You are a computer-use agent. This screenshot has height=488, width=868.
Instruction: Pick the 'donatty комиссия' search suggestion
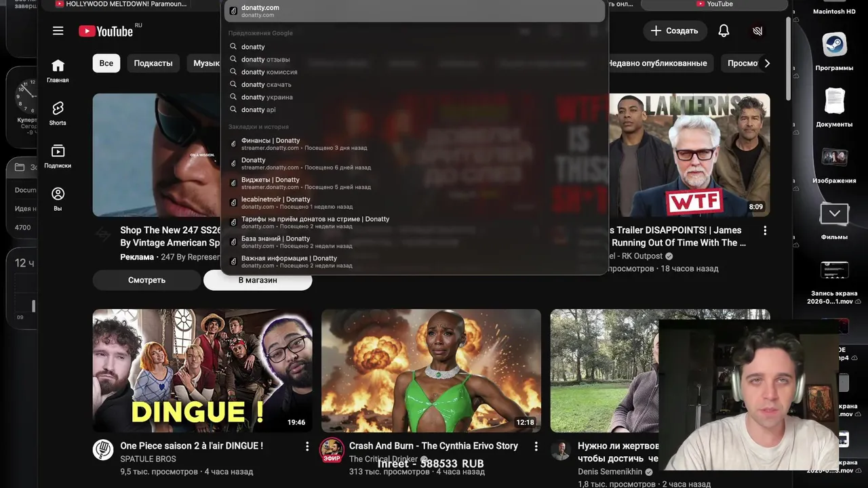click(414, 72)
